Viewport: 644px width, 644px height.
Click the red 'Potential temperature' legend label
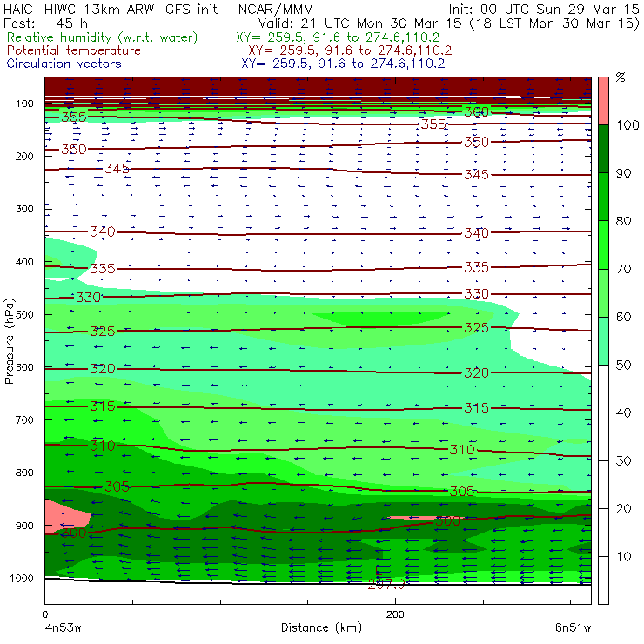point(74,50)
